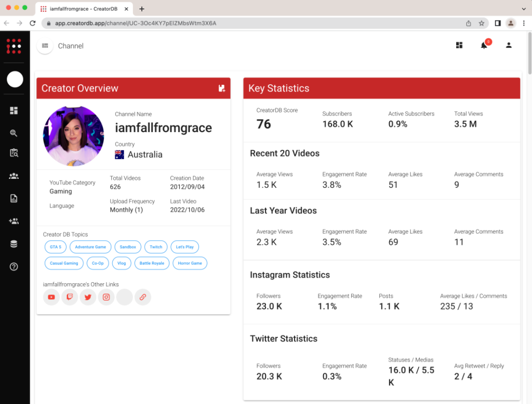Open the apps grid icon in header
Screen dimensions: 532x404
tap(459, 45)
